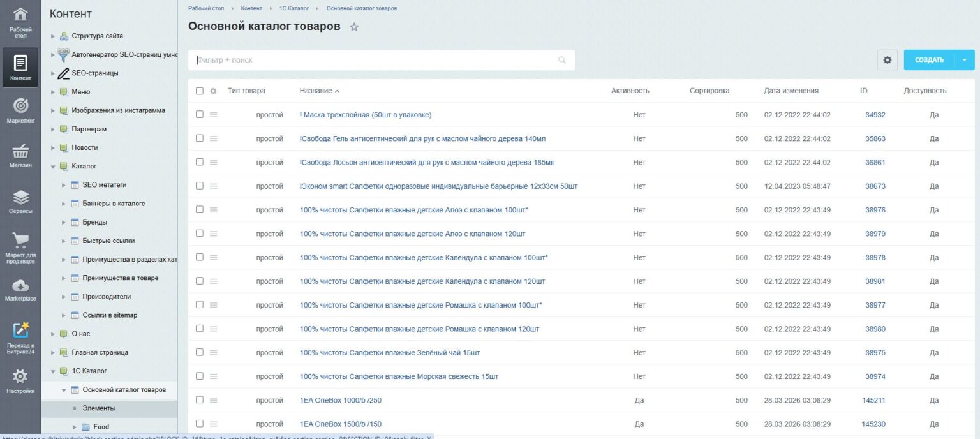Go to 1С Каталог breadcrumb
Viewport: 980px width, 439px height.
coord(294,8)
